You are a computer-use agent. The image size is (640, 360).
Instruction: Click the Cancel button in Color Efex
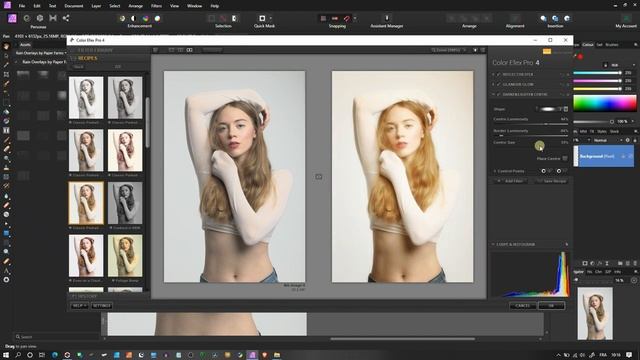(522, 305)
